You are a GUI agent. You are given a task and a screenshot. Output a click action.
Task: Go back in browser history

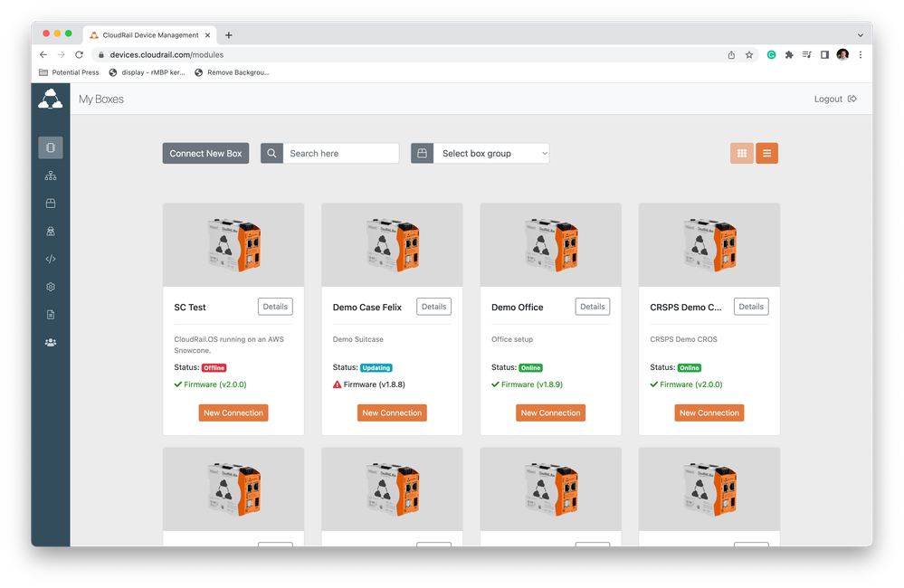[43, 55]
